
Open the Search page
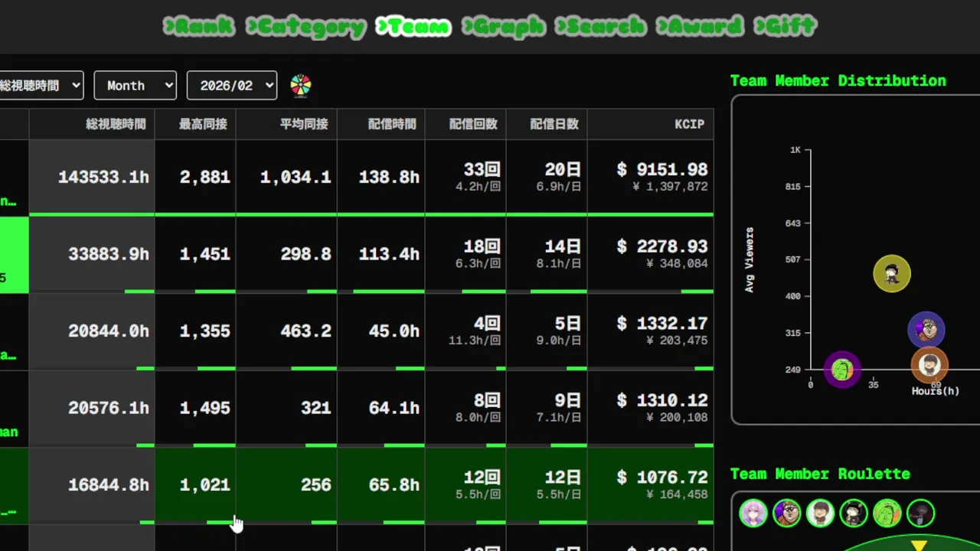tap(600, 26)
